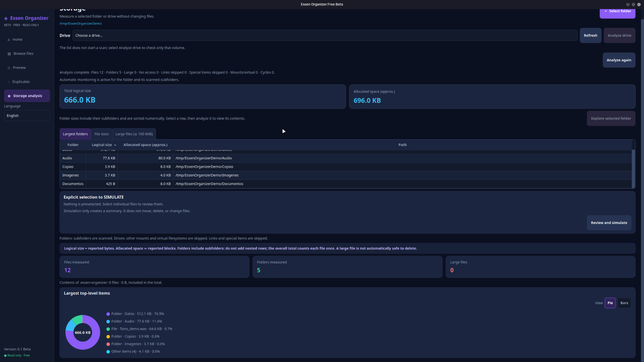Switch chart view to Pie

610,303
